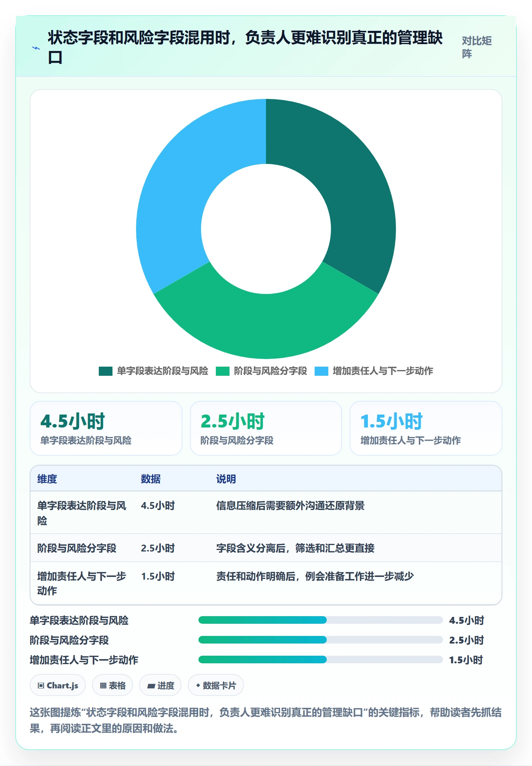Click the 维度 column header
This screenshot has width=532, height=766.
coord(47,479)
